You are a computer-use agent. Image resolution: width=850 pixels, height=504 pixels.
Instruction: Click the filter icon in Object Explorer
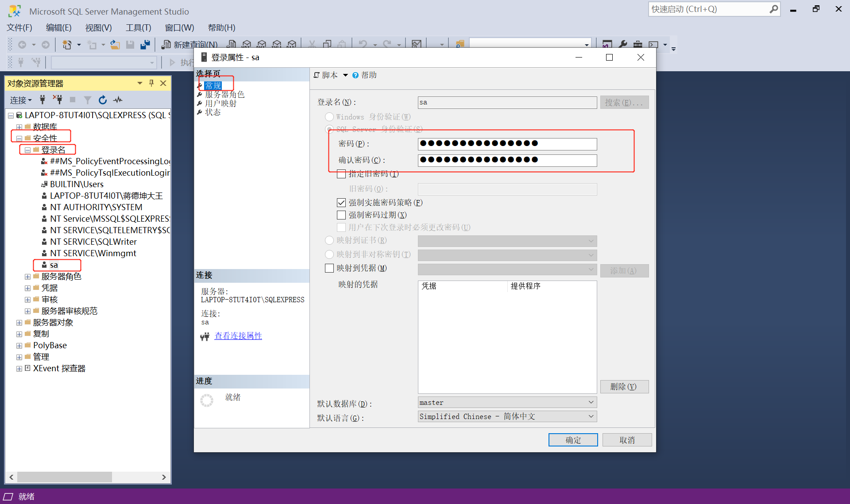click(87, 100)
